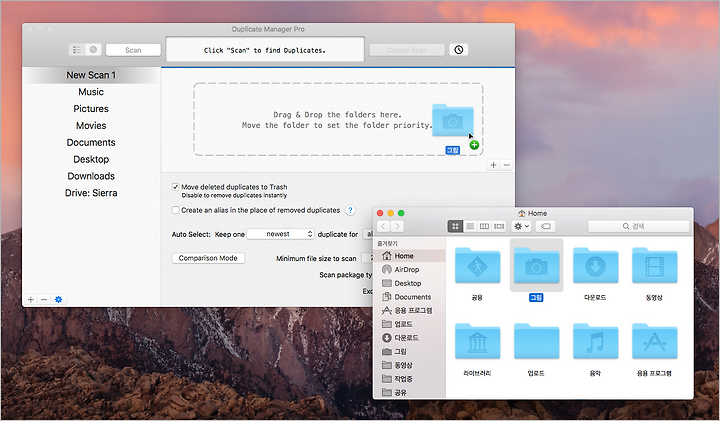The image size is (720, 421).
Task: Select the 라이브러리 folder in Finder
Action: pos(478,342)
